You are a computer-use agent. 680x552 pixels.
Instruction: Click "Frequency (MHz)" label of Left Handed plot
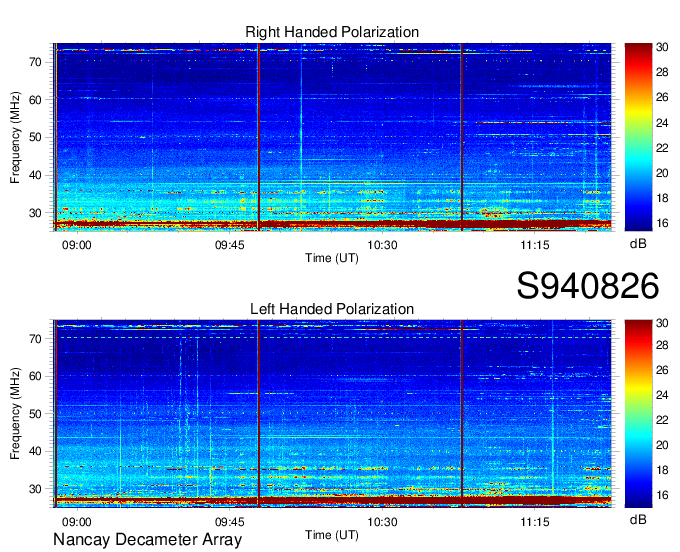(15, 414)
